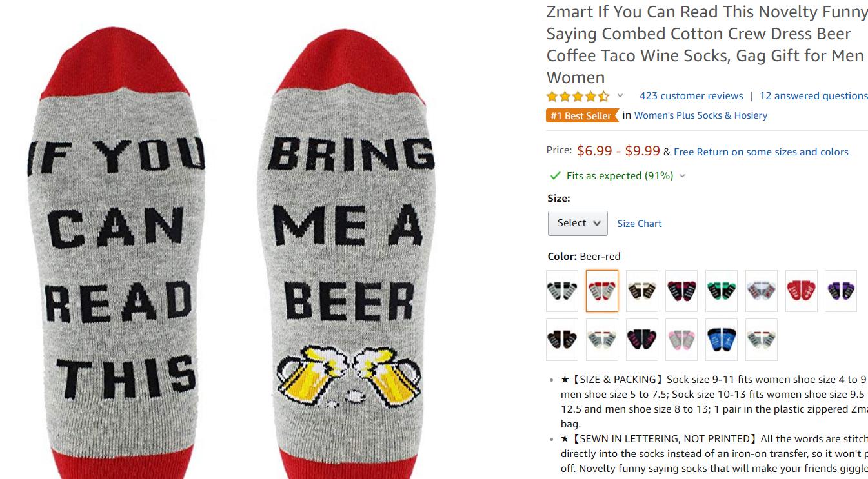This screenshot has height=479, width=868.
Task: Click the star rating icons
Action: click(x=578, y=97)
